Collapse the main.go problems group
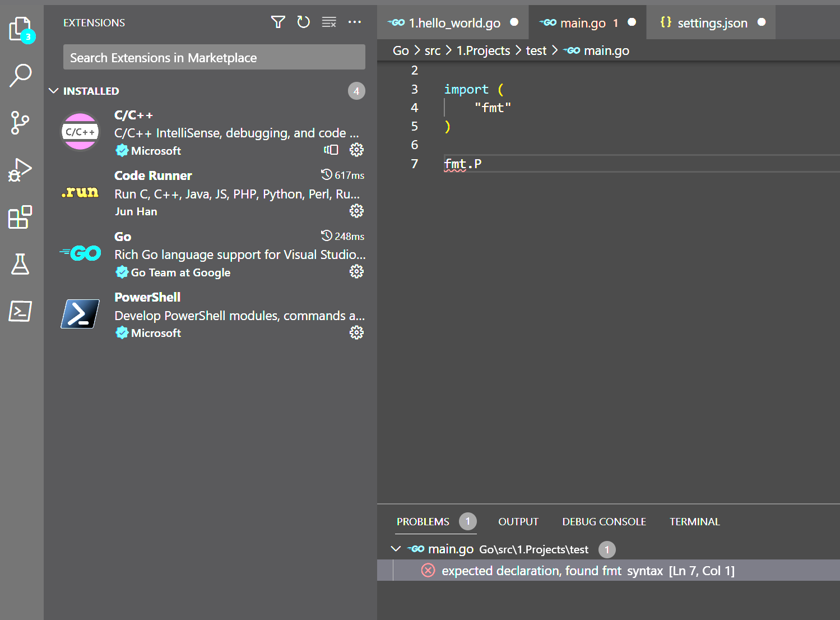The height and width of the screenshot is (620, 840). [x=396, y=549]
